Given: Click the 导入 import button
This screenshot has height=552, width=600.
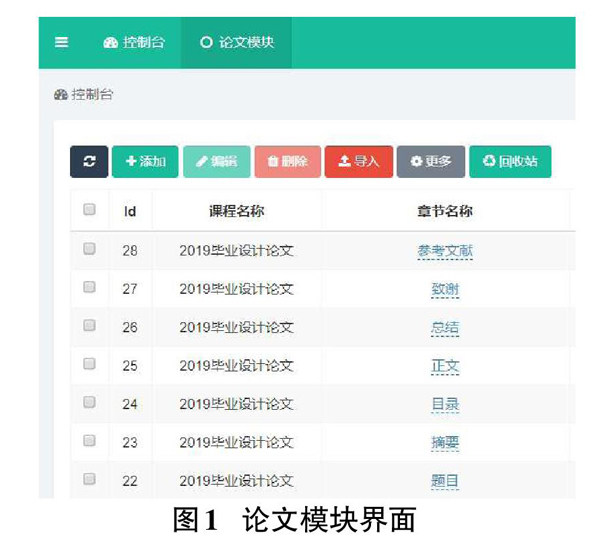Looking at the screenshot, I should point(358,161).
